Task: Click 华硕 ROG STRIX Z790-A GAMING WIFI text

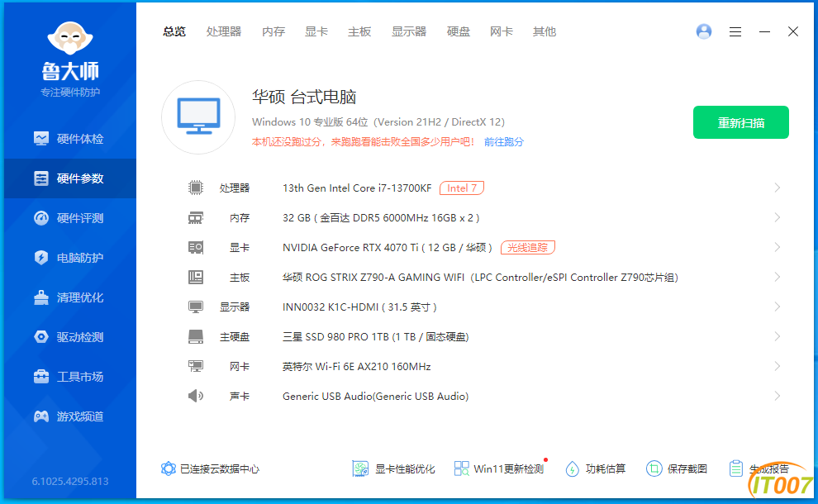Action: pyautogui.click(x=480, y=277)
